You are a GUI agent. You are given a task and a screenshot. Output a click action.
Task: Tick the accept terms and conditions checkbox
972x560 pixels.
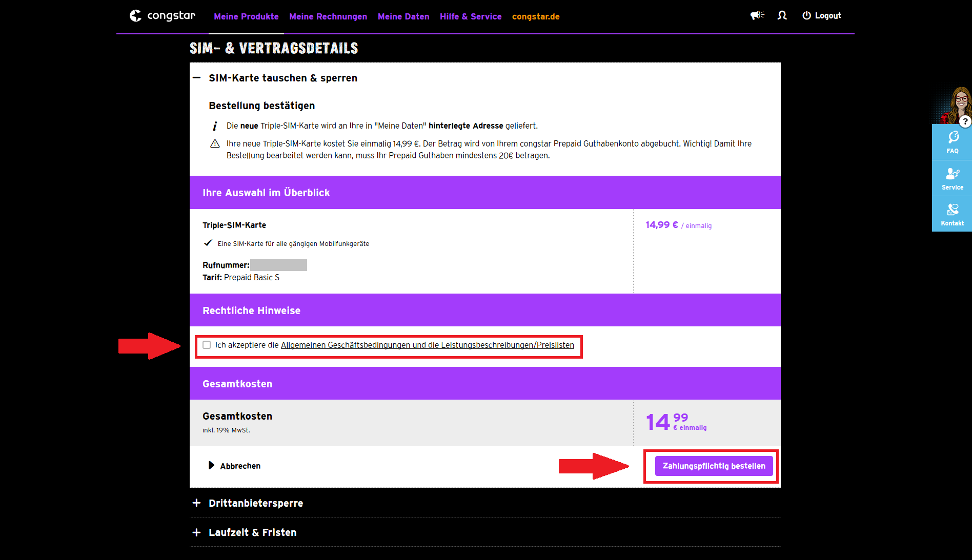(207, 345)
